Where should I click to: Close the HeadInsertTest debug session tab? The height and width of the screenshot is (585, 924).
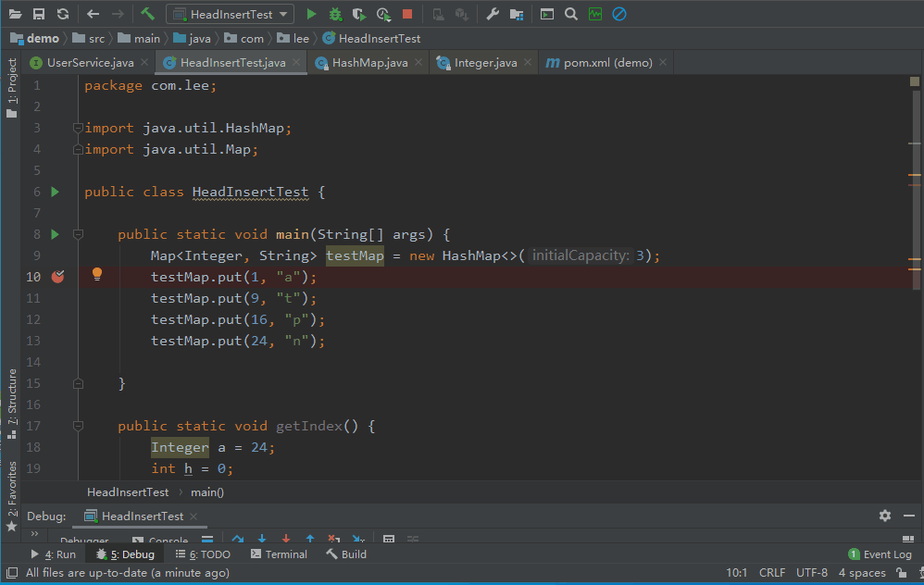pyautogui.click(x=194, y=517)
